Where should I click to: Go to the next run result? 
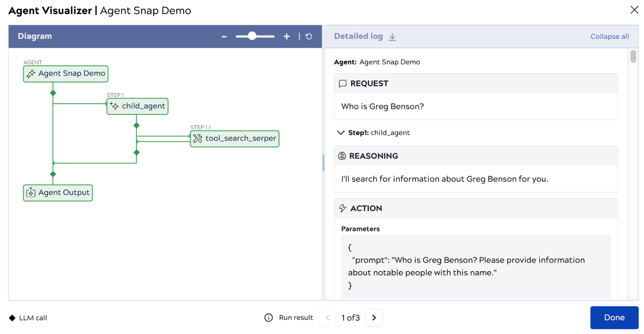[x=374, y=318]
